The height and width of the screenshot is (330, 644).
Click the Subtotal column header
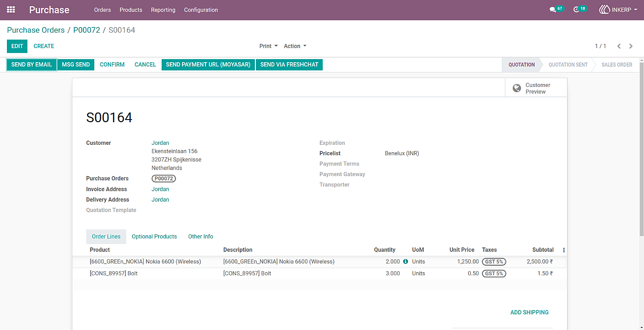[x=543, y=250]
